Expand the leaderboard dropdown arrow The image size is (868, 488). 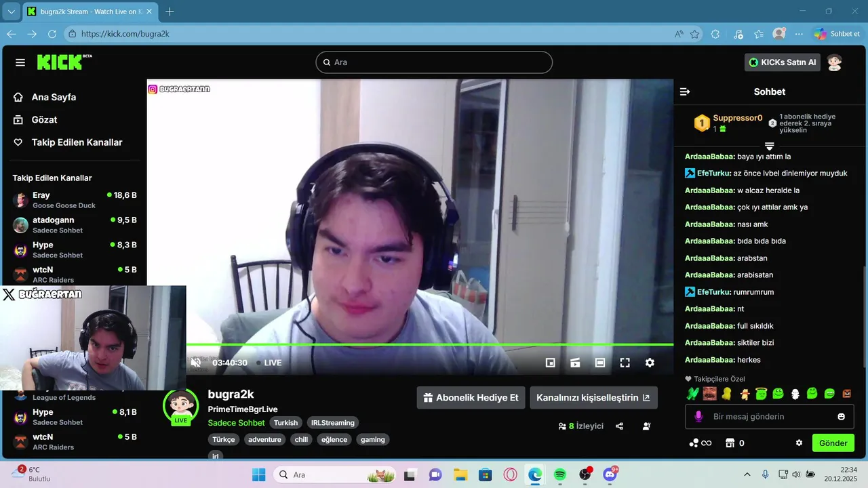(770, 146)
